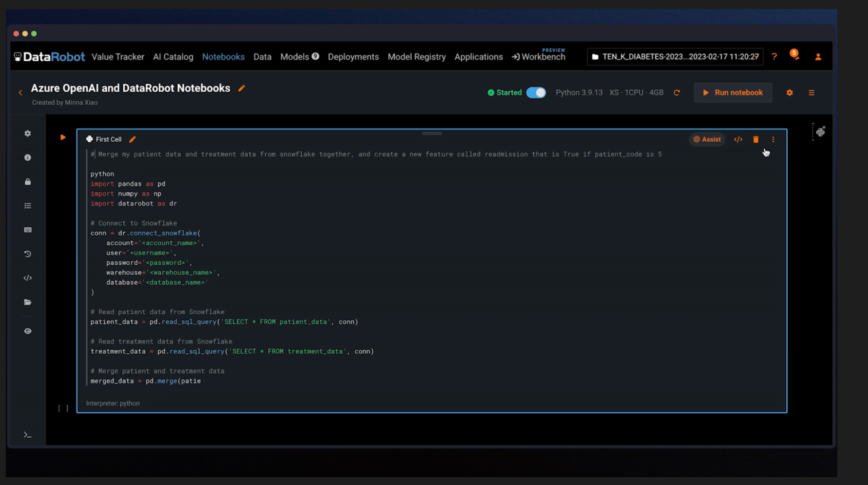Toggle the Started session switch off
868x485 pixels.
coord(536,93)
